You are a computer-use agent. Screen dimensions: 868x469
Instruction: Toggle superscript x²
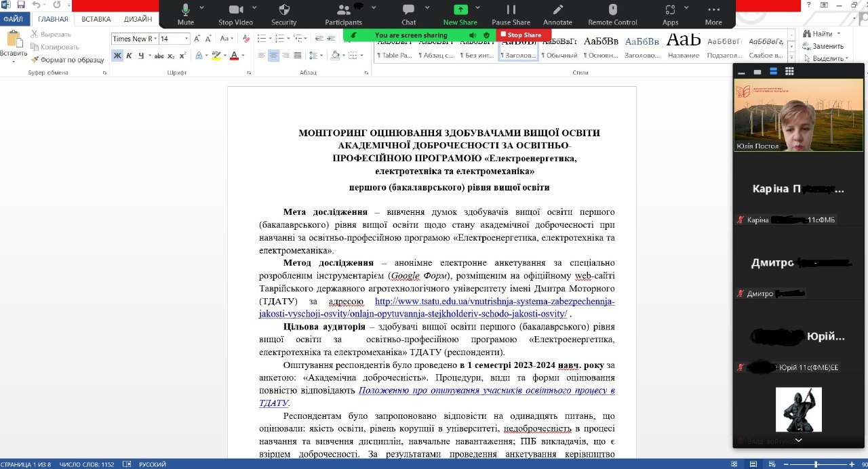click(182, 56)
